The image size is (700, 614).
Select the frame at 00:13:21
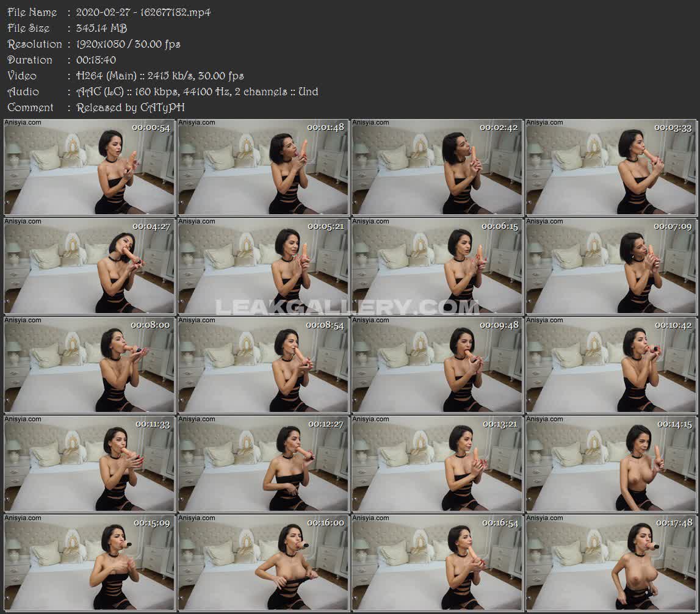click(x=437, y=463)
